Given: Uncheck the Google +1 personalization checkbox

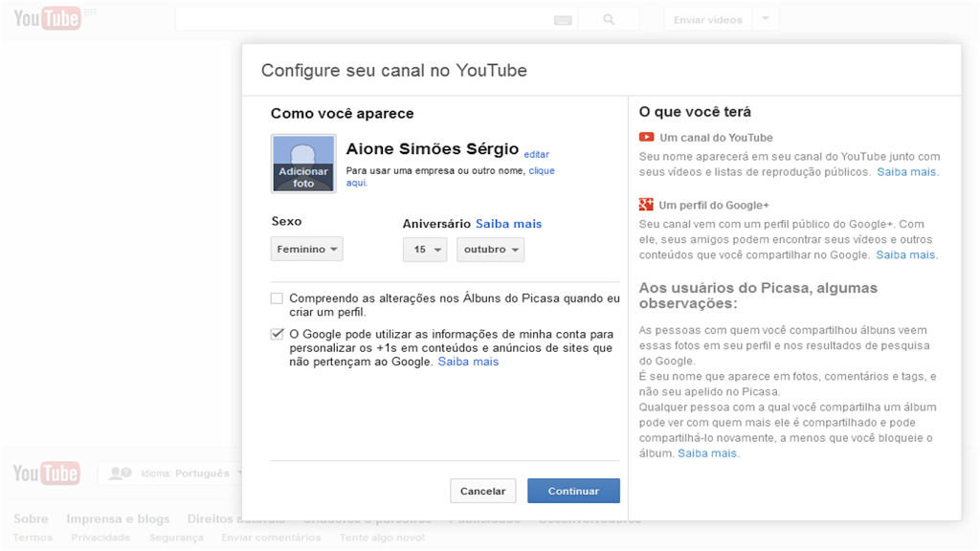Looking at the screenshot, I should pos(277,334).
